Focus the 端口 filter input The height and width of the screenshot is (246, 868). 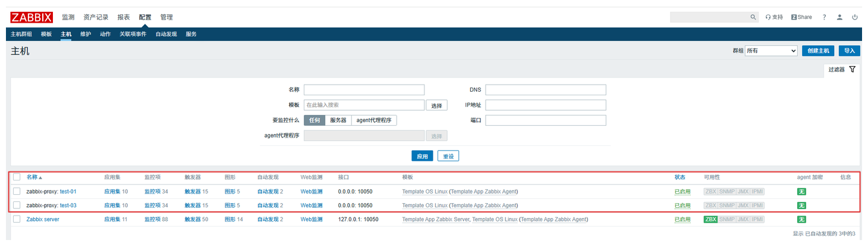coord(546,120)
